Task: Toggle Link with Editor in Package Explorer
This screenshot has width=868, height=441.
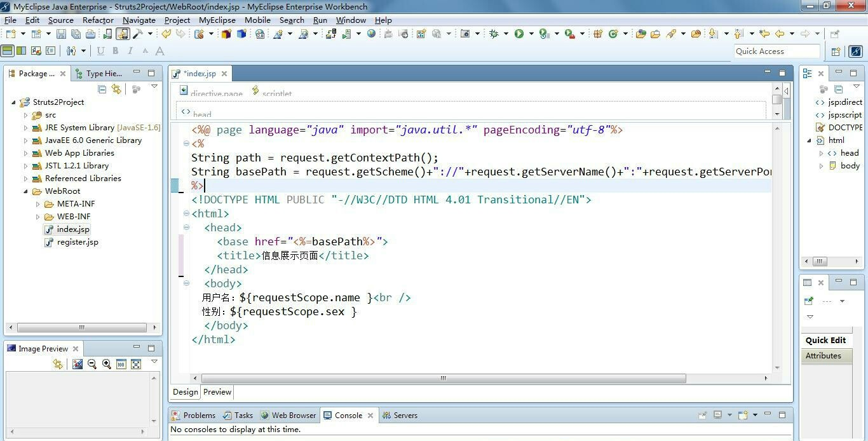Action: coord(116,89)
